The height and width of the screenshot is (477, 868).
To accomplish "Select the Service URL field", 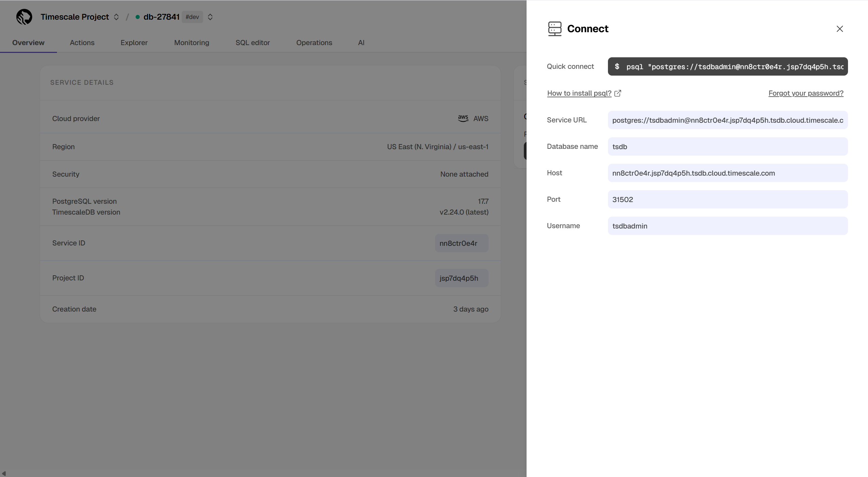I will pos(728,120).
